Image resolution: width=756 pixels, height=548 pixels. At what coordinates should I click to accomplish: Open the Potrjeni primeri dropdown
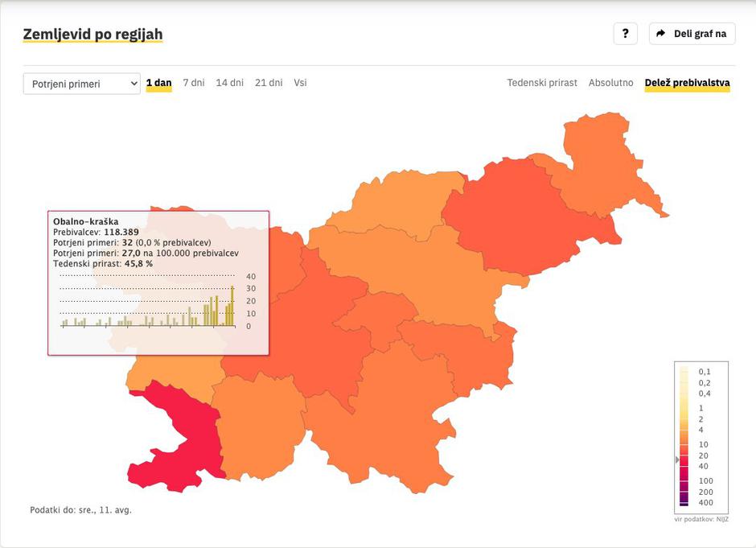pyautogui.click(x=81, y=84)
